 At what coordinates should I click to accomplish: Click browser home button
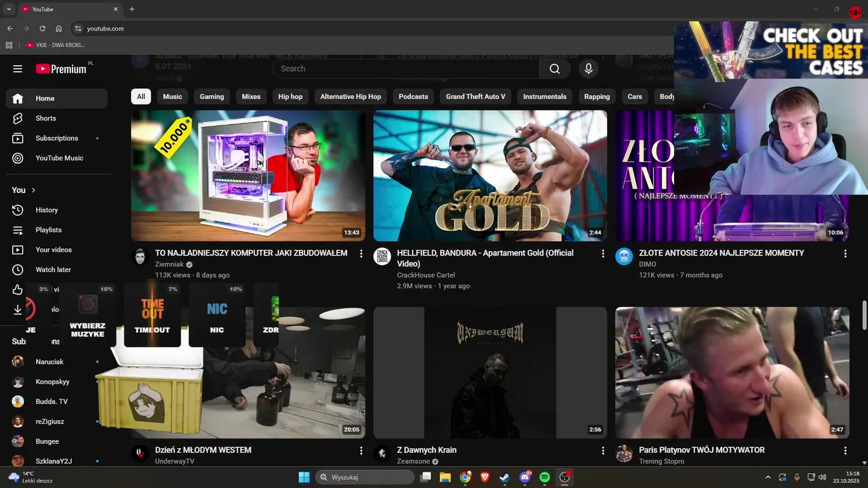point(59,28)
